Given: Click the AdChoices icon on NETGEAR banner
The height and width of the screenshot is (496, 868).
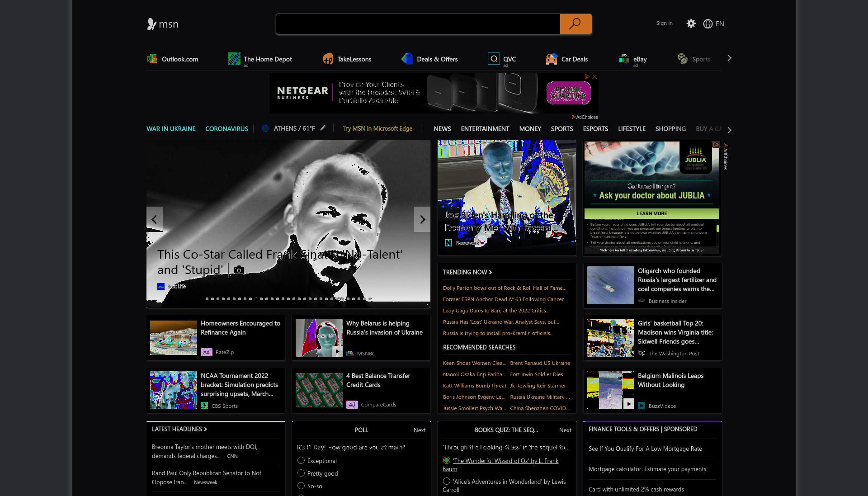Looking at the screenshot, I should click(587, 76).
